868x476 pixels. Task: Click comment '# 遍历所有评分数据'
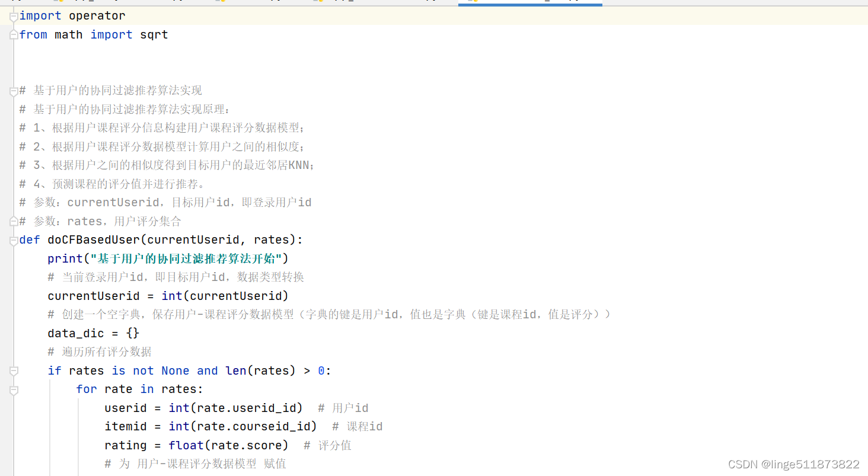(x=100, y=352)
